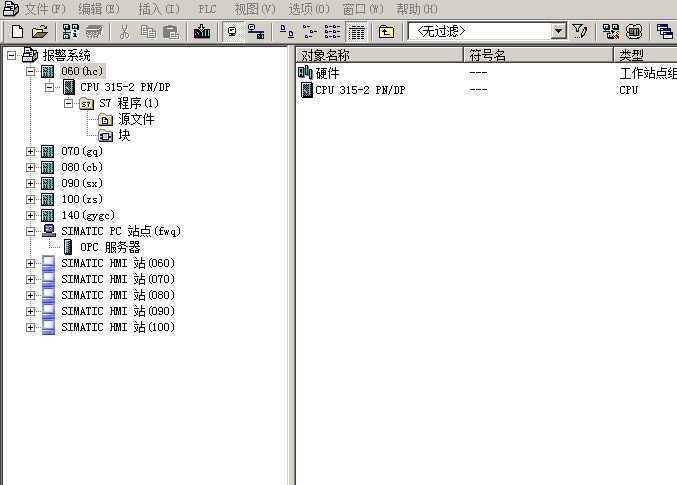
Task: Expand the 090(sx) station node
Action: (x=30, y=183)
